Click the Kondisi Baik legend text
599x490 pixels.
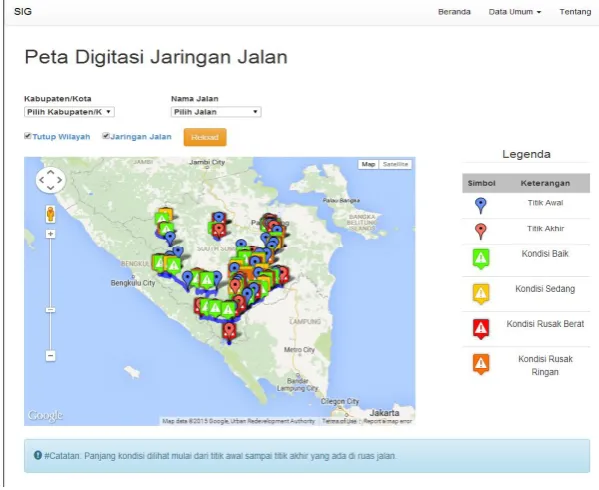tap(545, 254)
